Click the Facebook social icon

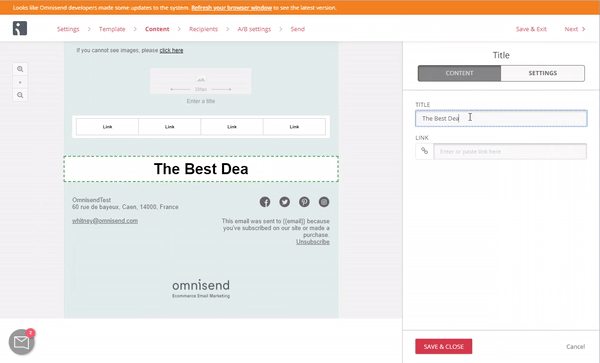coord(265,202)
